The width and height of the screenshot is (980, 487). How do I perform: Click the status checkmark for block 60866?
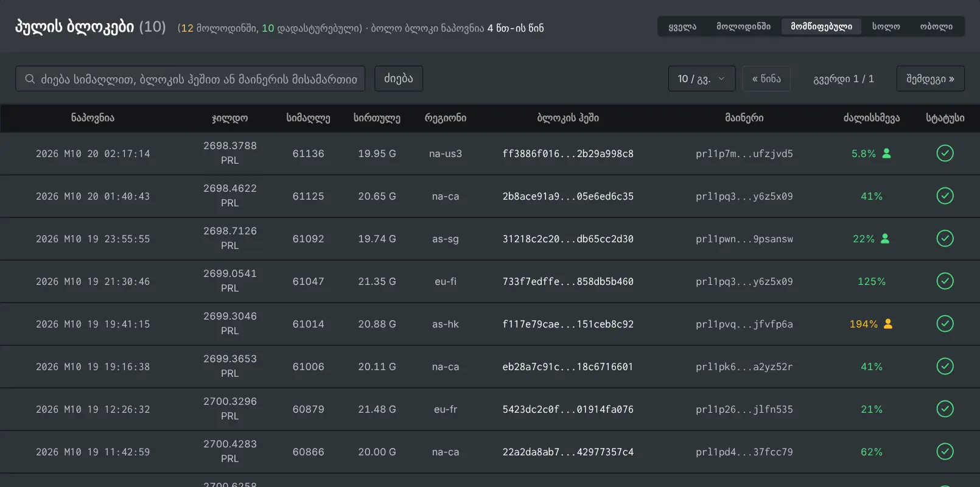pos(945,452)
